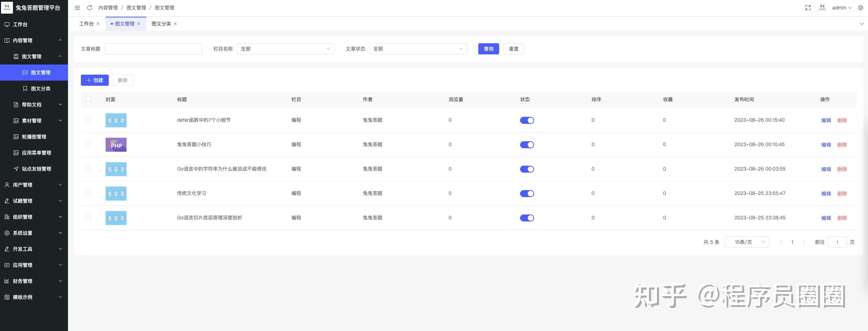Click the 工作台 monitor icon in sidebar
Screen dimensions: 868x331
(x=7, y=24)
